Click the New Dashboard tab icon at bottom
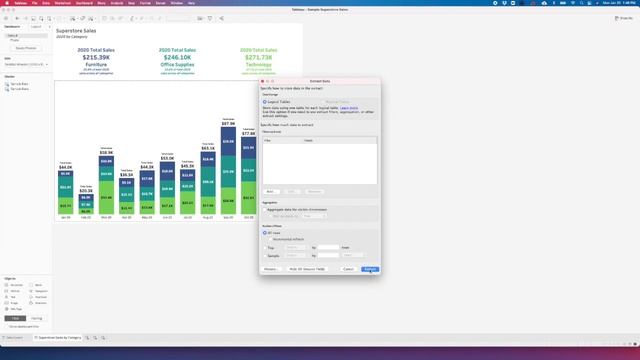The width and height of the screenshot is (640, 360). pos(95,338)
